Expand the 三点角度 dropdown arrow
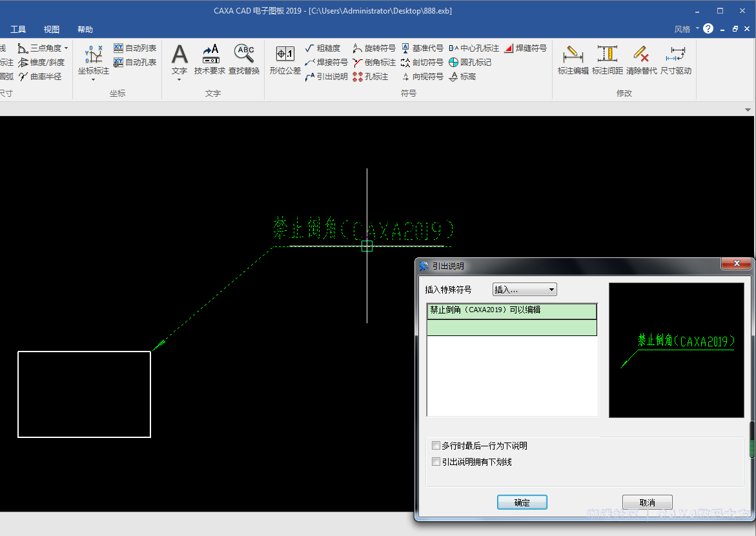The height and width of the screenshot is (536, 756). (66, 48)
